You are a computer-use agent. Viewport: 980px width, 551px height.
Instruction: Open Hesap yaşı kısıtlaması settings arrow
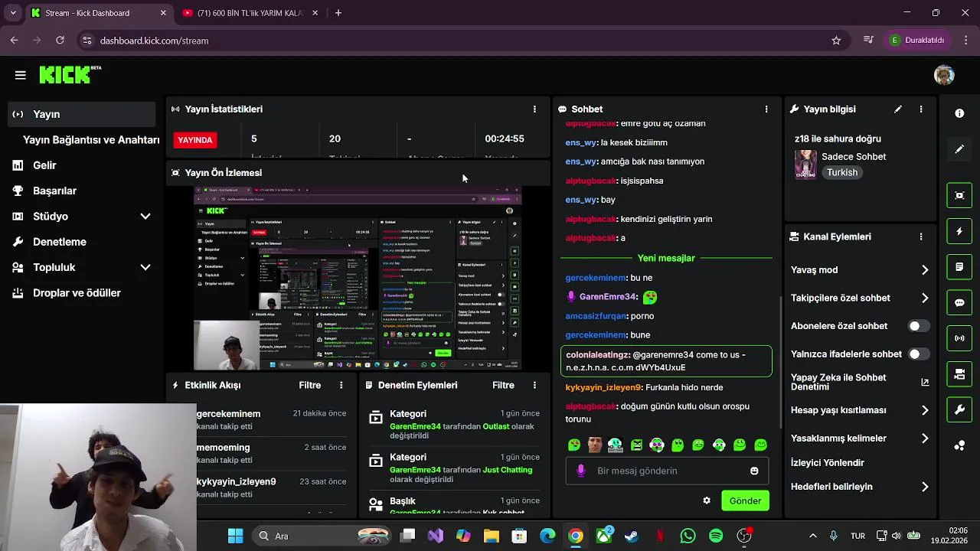coord(925,410)
